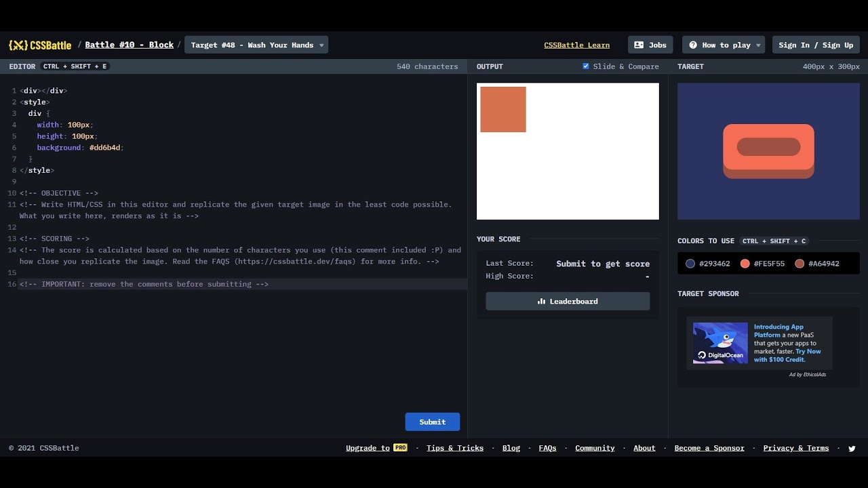Open CSSBattle Learn link
The image size is (868, 488).
576,45
